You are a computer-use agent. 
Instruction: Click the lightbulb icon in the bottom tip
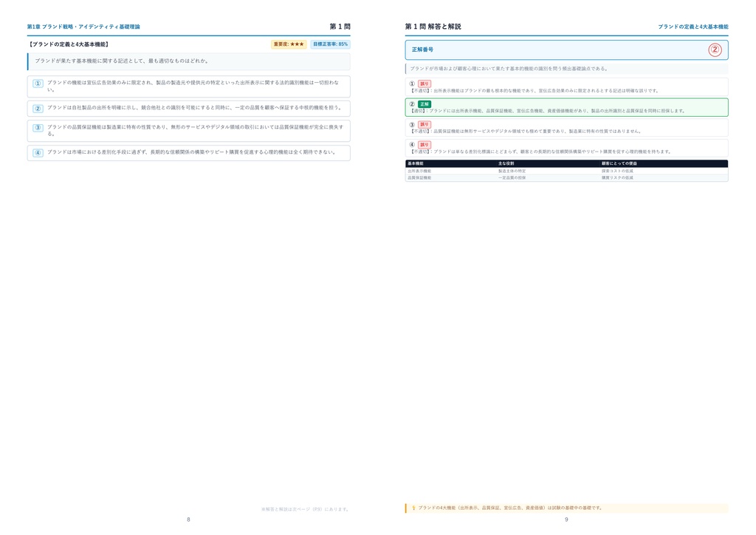(x=413, y=508)
